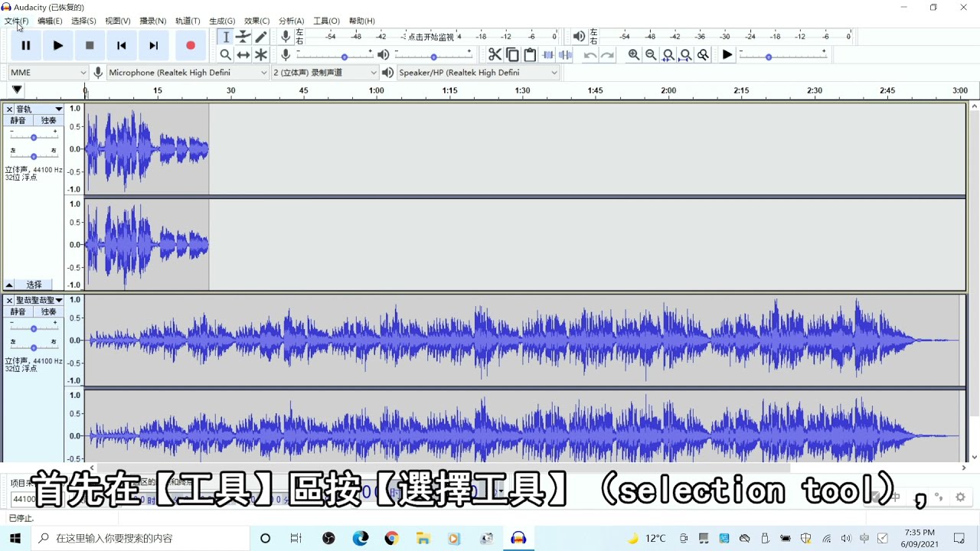Click the Copy icon
This screenshot has height=551, width=980.
(512, 54)
